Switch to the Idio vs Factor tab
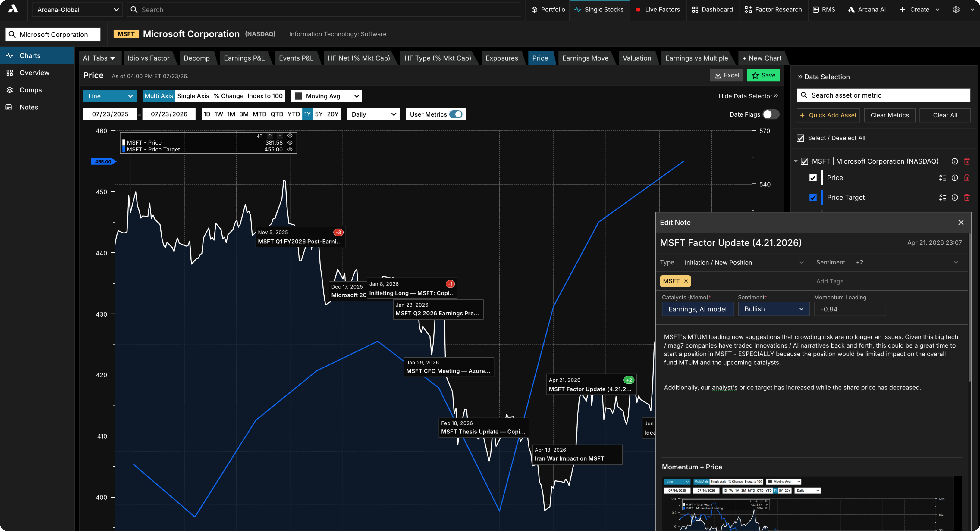The width and height of the screenshot is (980, 531). click(148, 58)
